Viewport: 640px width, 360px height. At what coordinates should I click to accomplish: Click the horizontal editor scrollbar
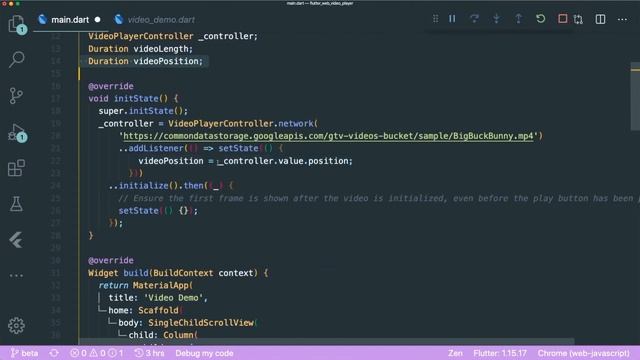point(327,341)
